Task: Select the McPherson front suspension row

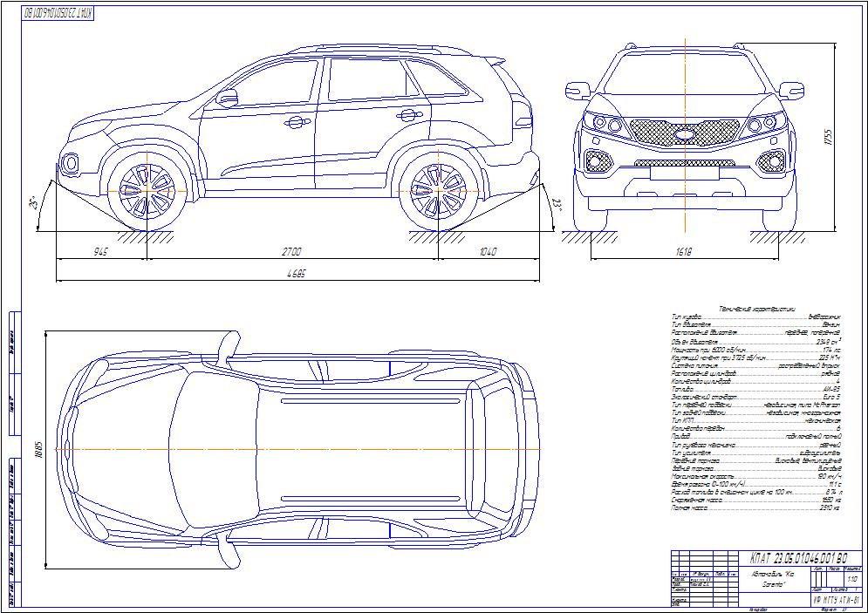Action: click(x=755, y=405)
